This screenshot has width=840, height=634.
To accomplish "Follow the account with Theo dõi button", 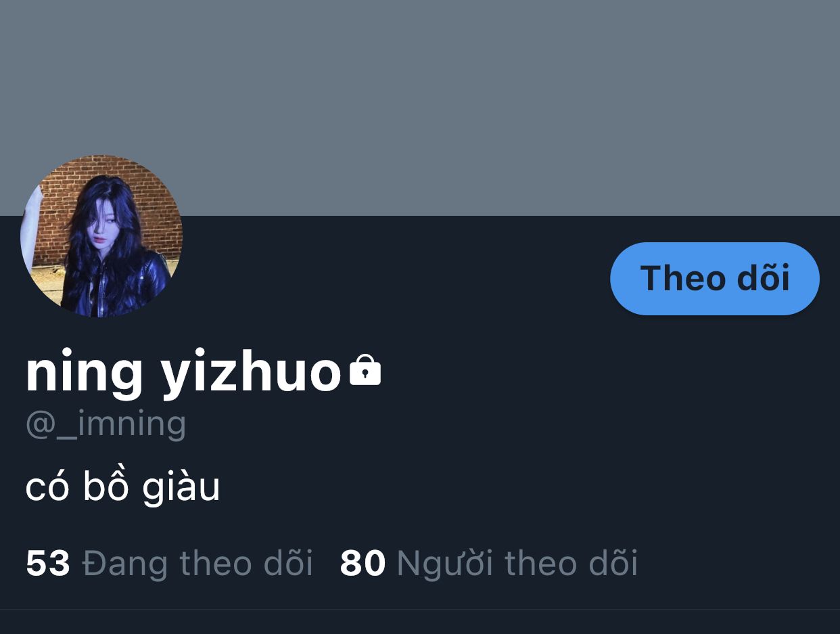I will point(715,278).
